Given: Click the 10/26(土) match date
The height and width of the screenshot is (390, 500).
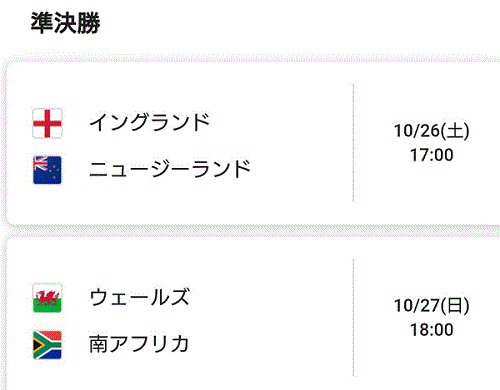Looking at the screenshot, I should tap(432, 130).
